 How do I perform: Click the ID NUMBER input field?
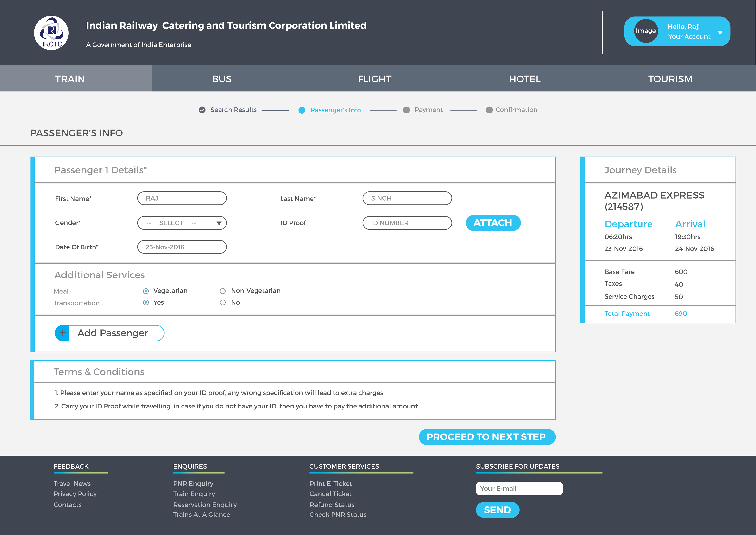point(407,223)
